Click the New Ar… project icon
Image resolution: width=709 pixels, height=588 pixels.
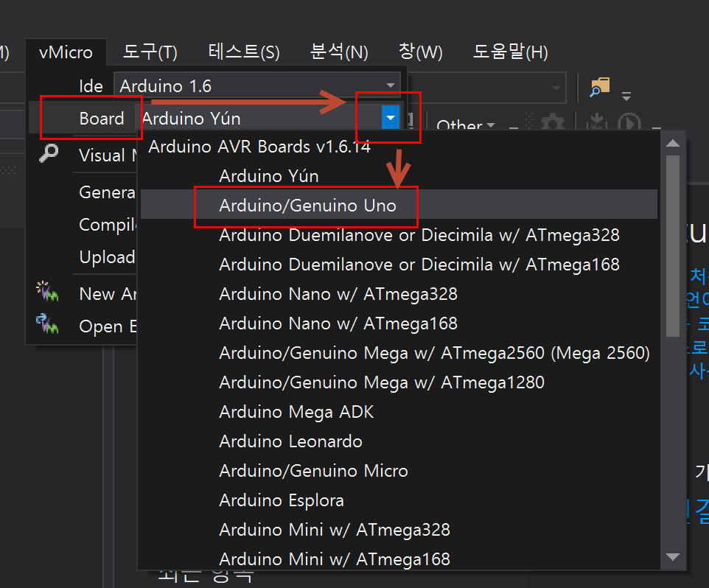[47, 291]
